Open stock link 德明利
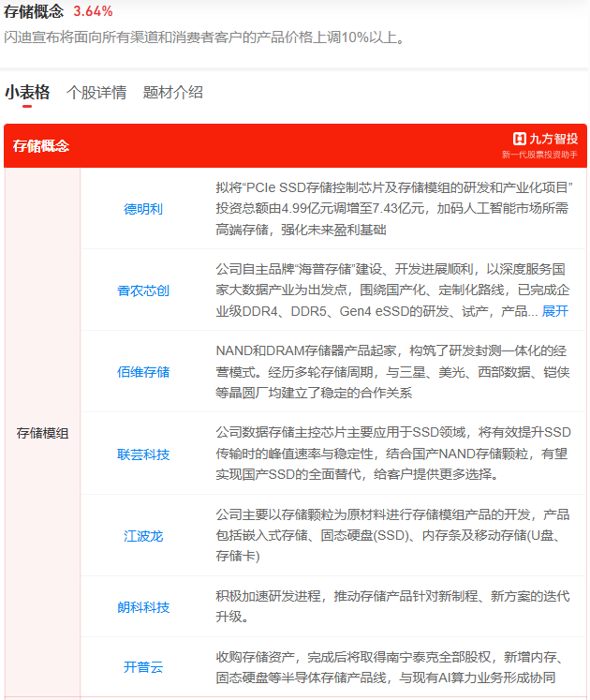The image size is (590, 700). pyautogui.click(x=143, y=208)
